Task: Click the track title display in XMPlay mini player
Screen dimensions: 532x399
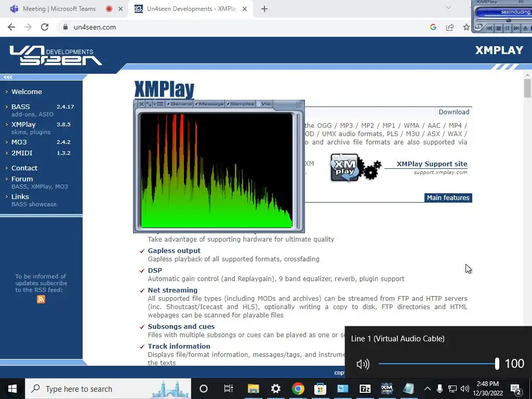Action: point(504,12)
